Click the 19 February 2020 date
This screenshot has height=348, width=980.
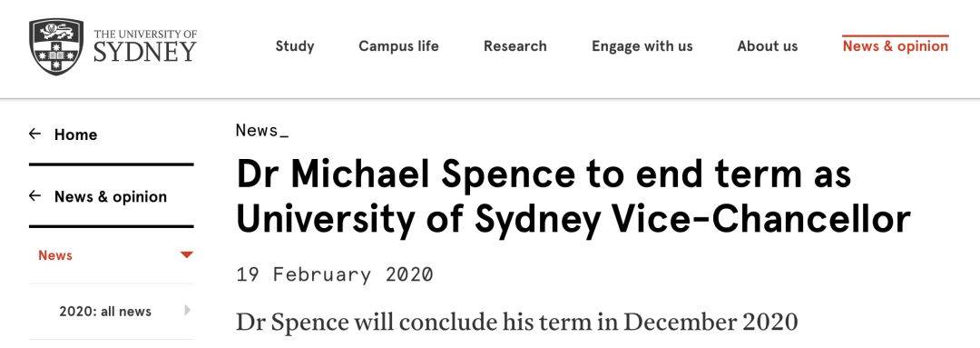point(334,274)
